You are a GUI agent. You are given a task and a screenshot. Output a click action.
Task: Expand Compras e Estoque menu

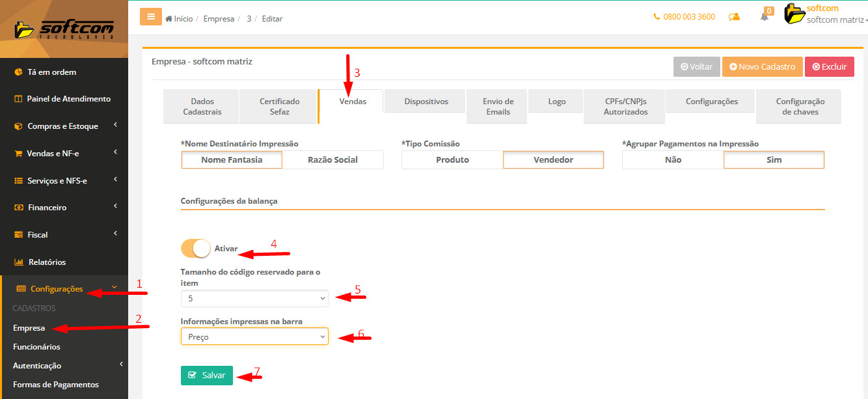point(64,126)
